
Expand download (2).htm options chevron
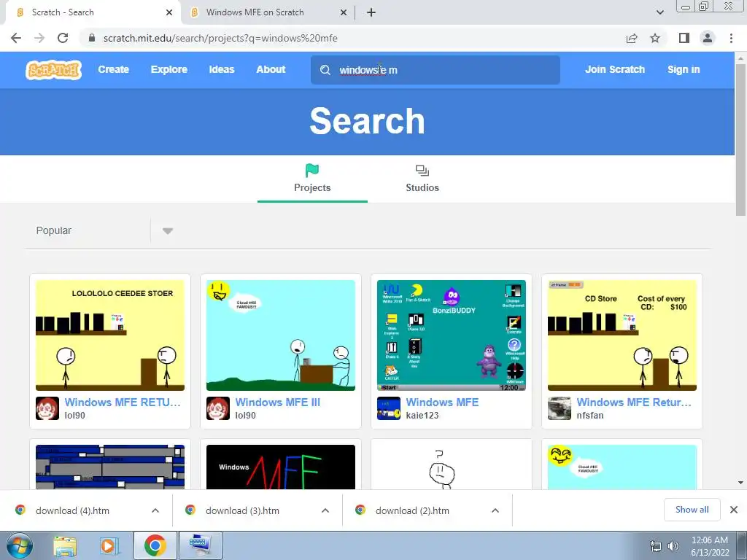(495, 510)
